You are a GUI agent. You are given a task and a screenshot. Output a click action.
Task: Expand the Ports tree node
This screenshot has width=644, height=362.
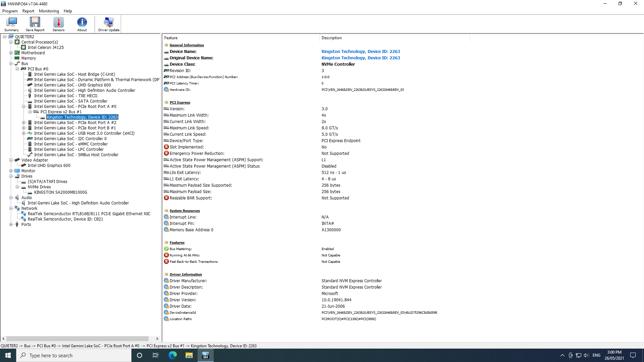pos(11,225)
